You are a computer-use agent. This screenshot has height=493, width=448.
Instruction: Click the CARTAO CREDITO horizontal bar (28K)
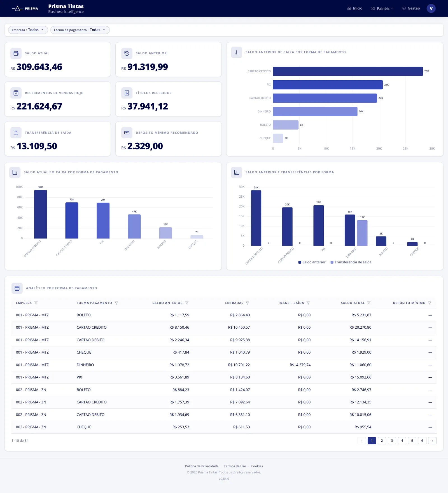click(348, 71)
